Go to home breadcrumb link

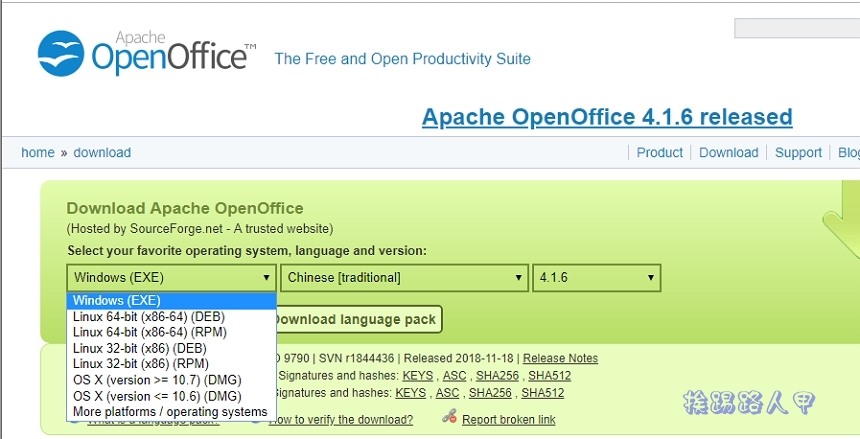click(38, 153)
